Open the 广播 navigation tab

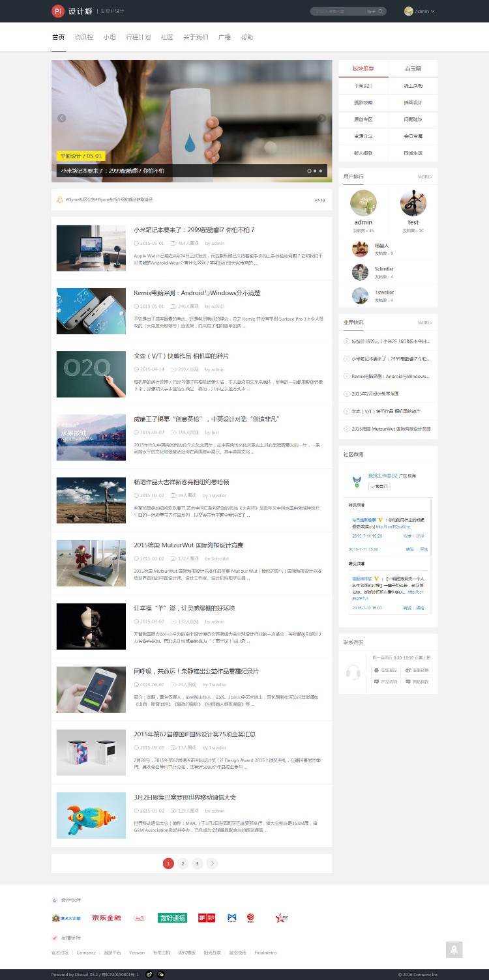[224, 37]
